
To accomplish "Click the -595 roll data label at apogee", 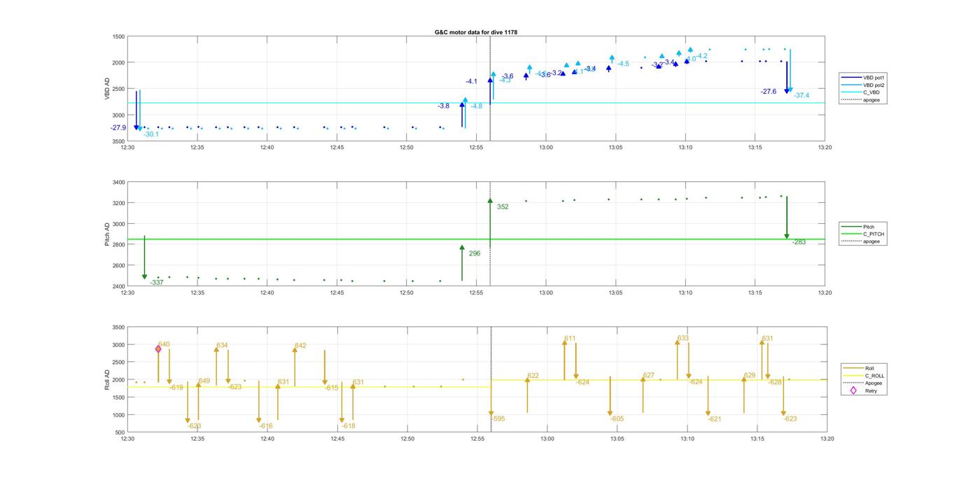I will [x=498, y=419].
